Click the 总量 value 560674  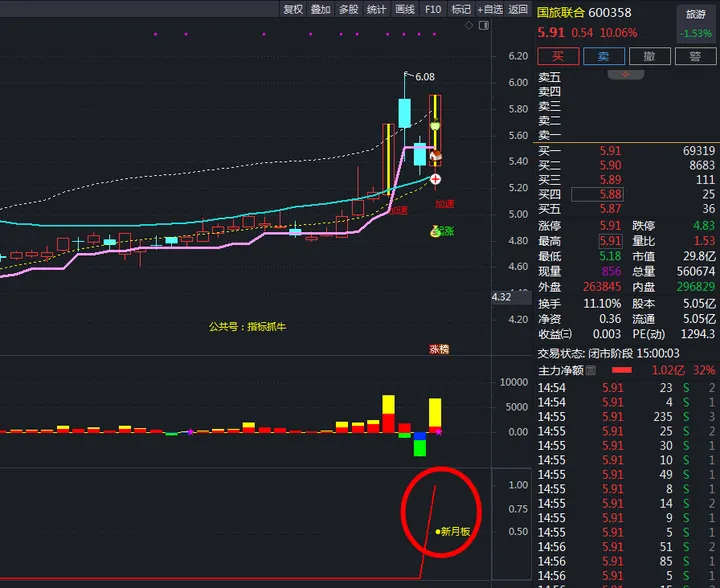pos(696,271)
